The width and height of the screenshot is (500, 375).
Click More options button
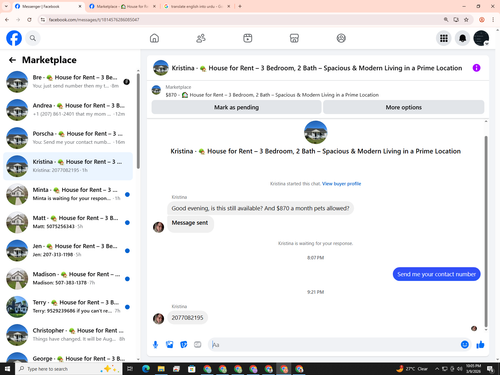click(403, 107)
